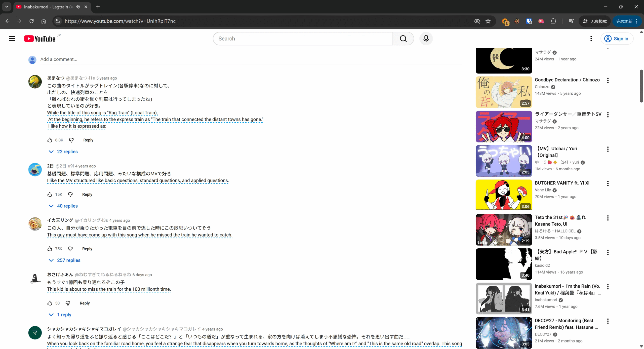
Task: Dislike the 2日 comment with thumbs down
Action: click(70, 194)
